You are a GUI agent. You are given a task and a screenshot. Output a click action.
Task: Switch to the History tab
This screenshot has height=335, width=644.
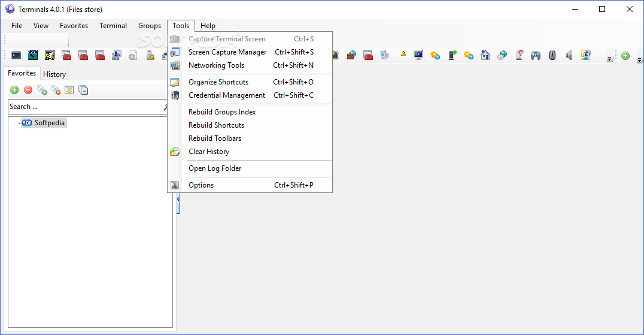(x=54, y=74)
